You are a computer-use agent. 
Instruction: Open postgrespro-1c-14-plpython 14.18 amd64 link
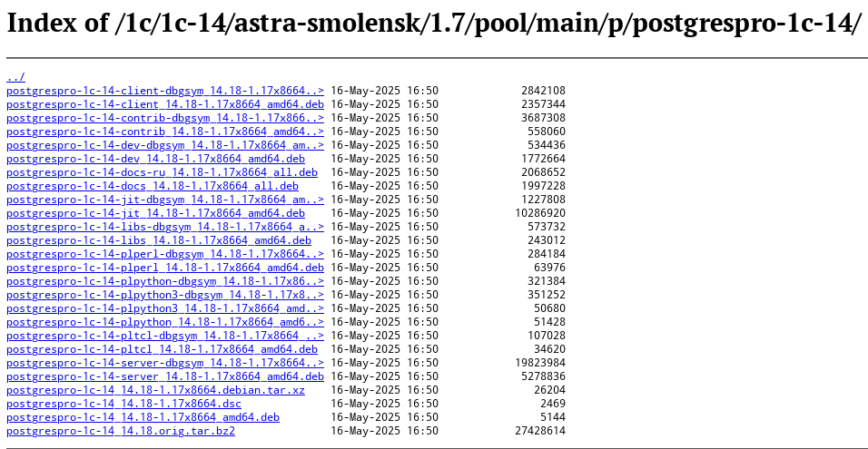(165, 322)
